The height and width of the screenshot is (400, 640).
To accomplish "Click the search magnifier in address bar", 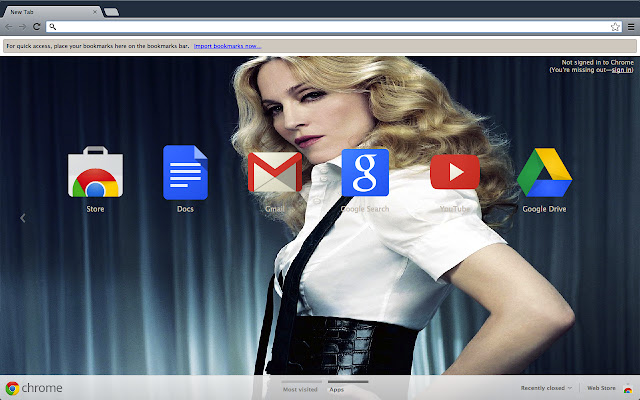I will 53,27.
